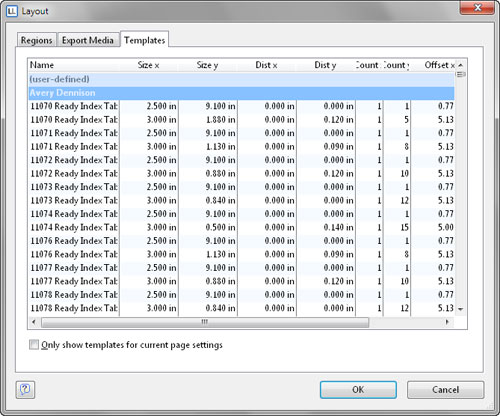
Task: Click the Layout window title icon
Action: tap(12, 11)
